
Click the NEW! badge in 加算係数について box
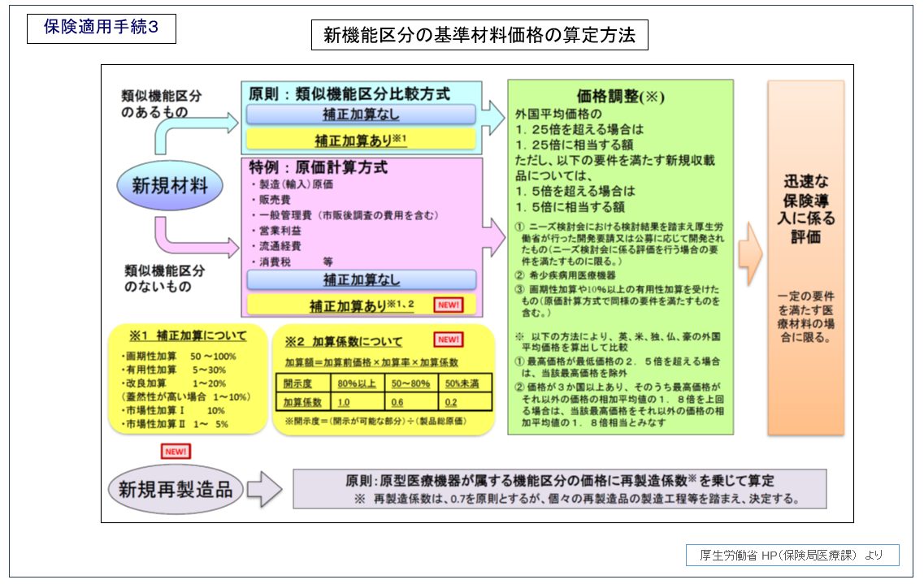tap(448, 340)
